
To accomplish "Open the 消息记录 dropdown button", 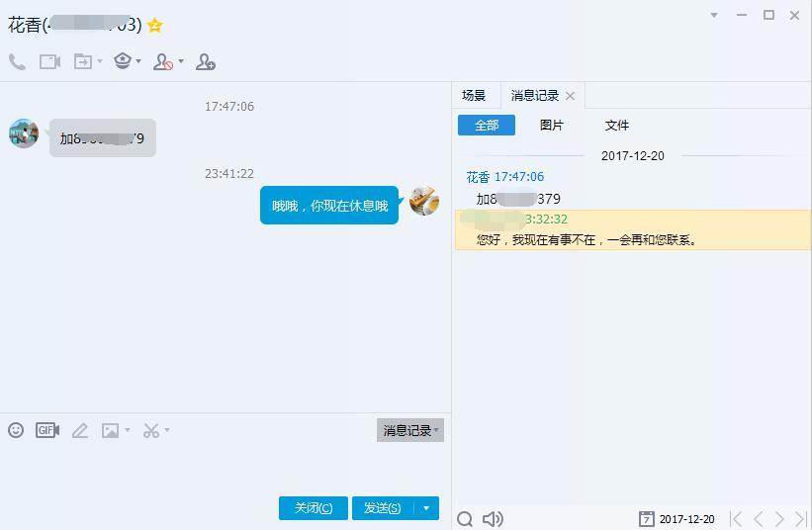I will 410,430.
